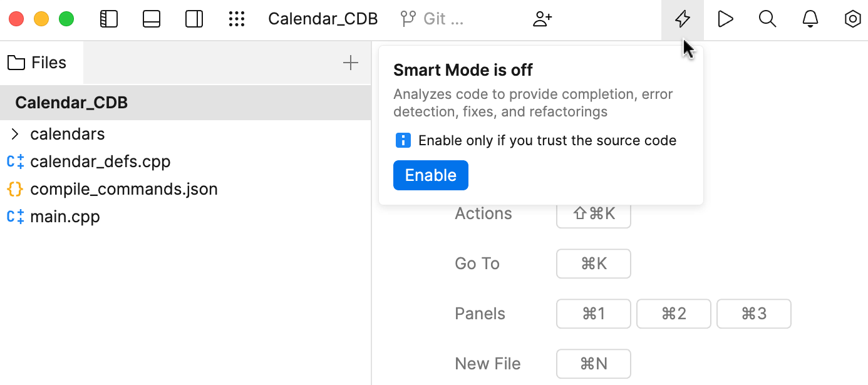Switch to the Files panel tab
This screenshot has height=385, width=868.
pyautogui.click(x=41, y=62)
